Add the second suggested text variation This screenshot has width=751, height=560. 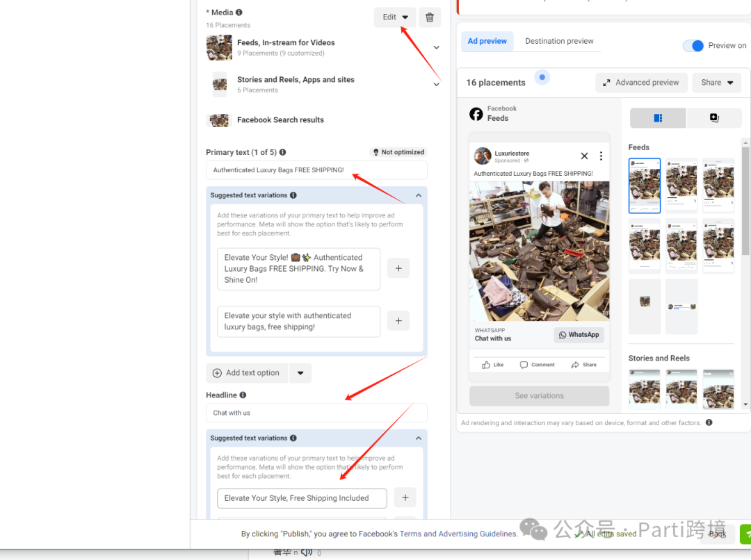(398, 321)
